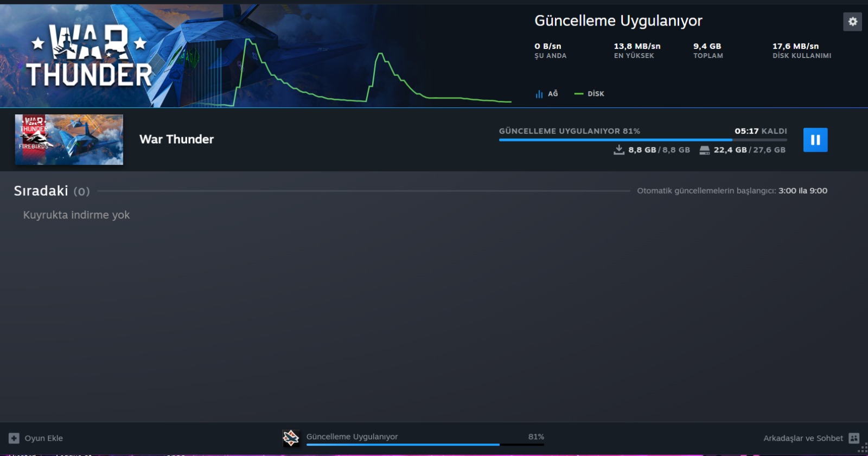Toggle the AĞ network graph legend
Screen dimensions: 868x456
tap(546, 94)
